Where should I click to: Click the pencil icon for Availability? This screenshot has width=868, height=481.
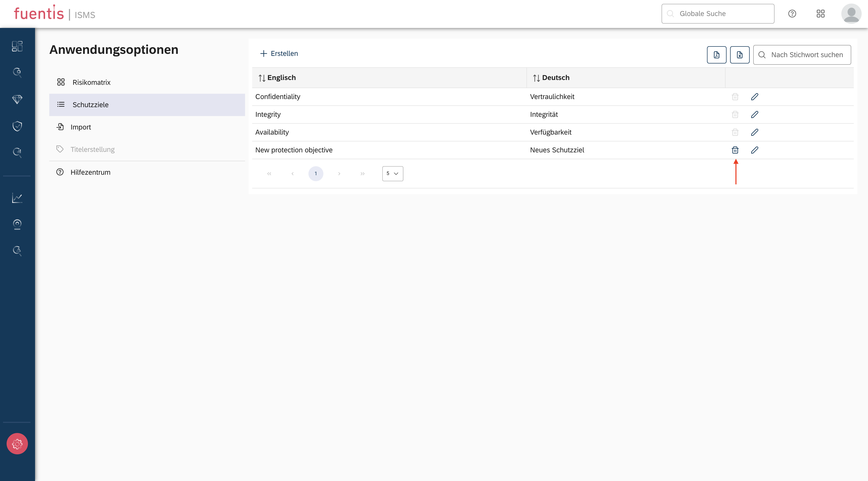point(754,132)
